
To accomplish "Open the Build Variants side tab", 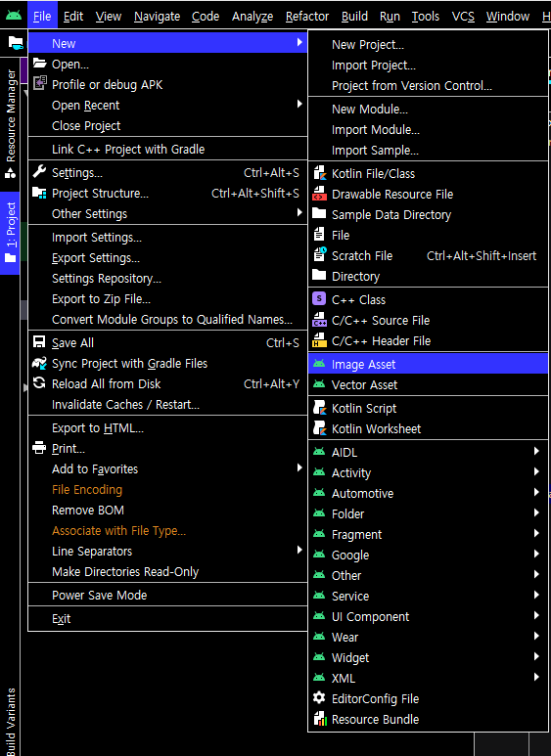I will point(11,722).
